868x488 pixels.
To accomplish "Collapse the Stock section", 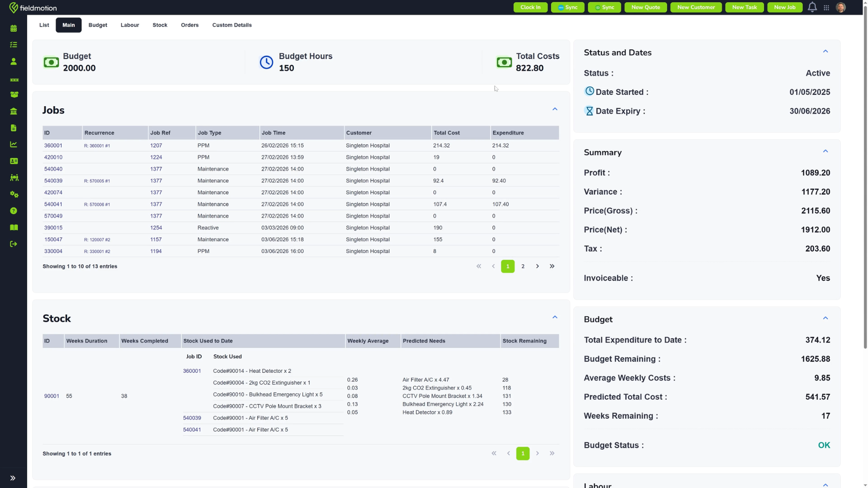I will click(555, 317).
